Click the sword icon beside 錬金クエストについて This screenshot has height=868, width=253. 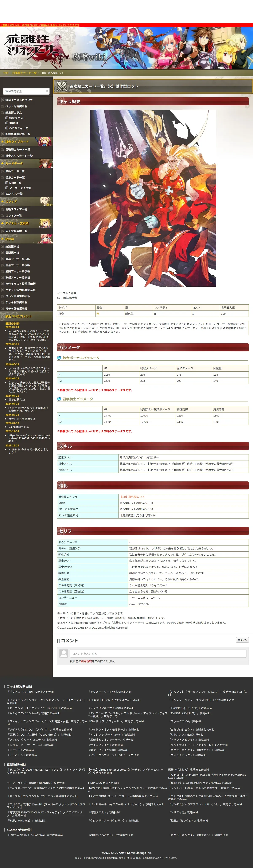coord(3,100)
